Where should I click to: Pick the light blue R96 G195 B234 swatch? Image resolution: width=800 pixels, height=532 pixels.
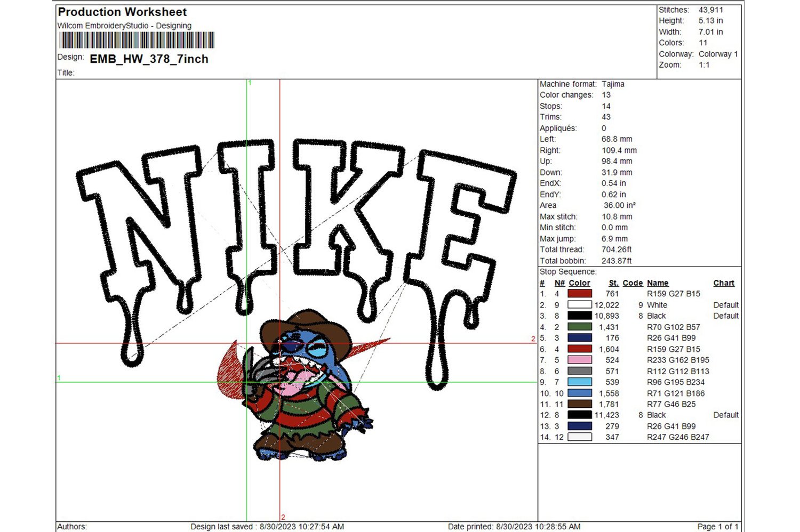[580, 382]
